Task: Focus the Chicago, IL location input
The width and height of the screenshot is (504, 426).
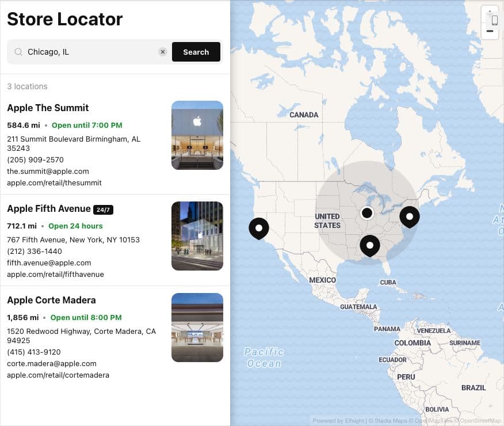Action: coord(90,52)
